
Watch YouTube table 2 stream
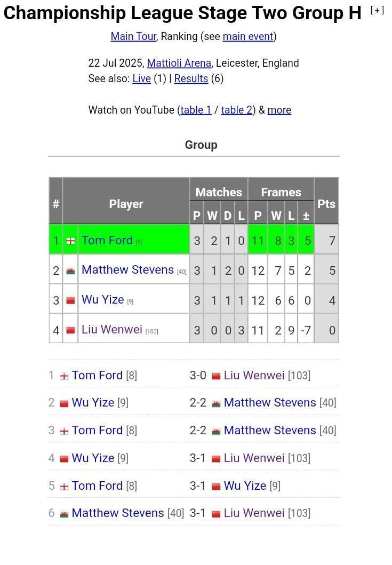click(x=236, y=110)
